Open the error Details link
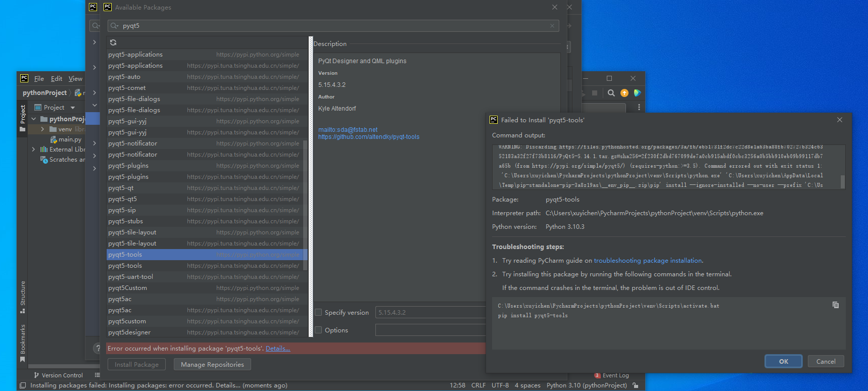868x391 pixels. point(278,349)
